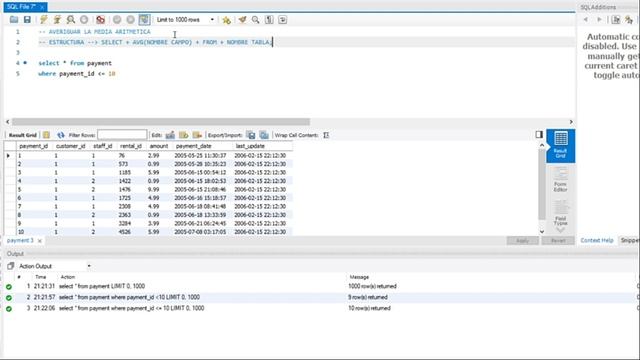Place cursor on 'where payment_id <= 10' line
Viewport: 640px width, 360px height.
(x=77, y=74)
